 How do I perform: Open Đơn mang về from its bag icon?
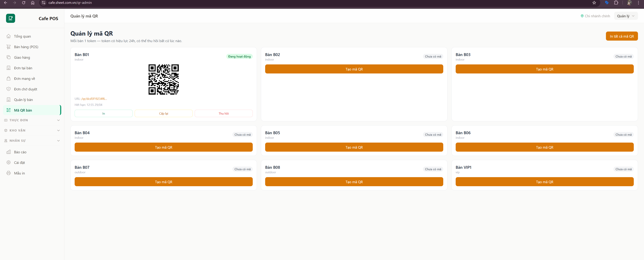tap(9, 79)
